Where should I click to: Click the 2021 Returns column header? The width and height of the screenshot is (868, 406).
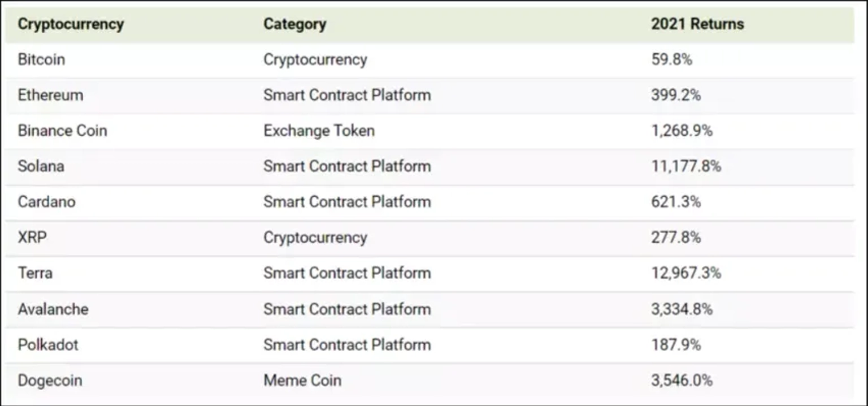click(x=697, y=24)
